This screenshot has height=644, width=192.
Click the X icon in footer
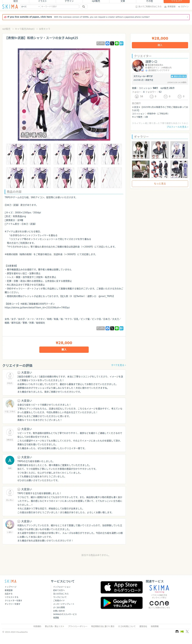point(187,631)
